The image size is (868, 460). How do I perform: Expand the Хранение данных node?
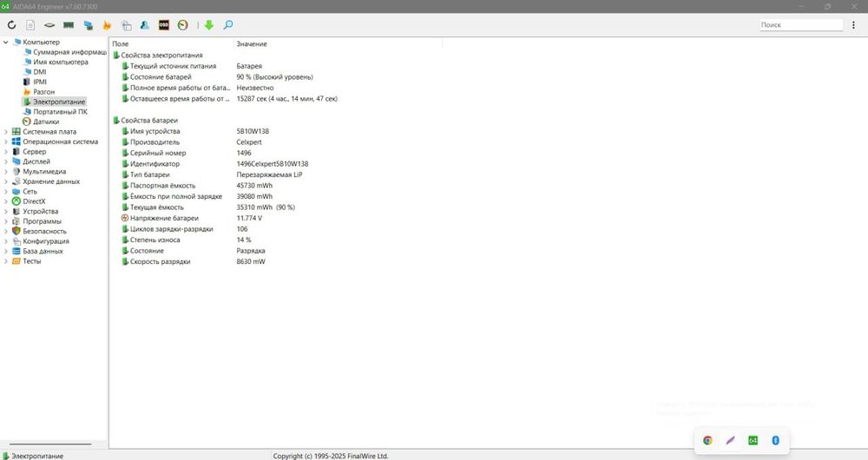[6, 181]
